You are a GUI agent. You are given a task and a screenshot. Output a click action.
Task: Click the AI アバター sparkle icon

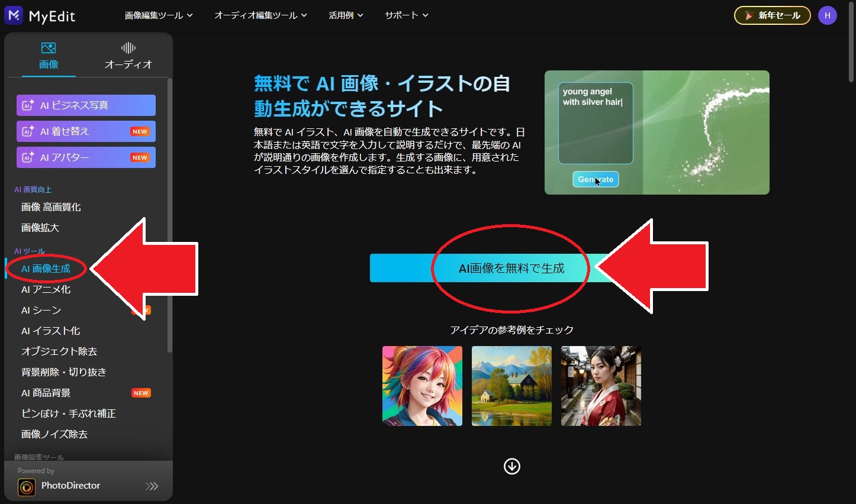click(28, 157)
